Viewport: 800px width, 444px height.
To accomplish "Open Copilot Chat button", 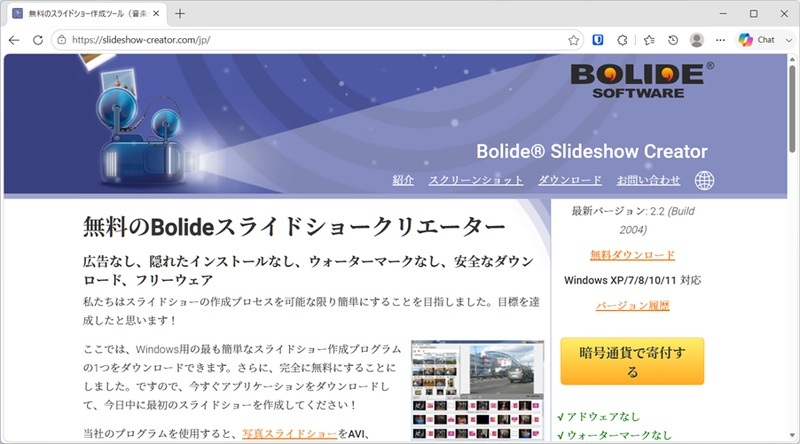I will click(x=757, y=40).
